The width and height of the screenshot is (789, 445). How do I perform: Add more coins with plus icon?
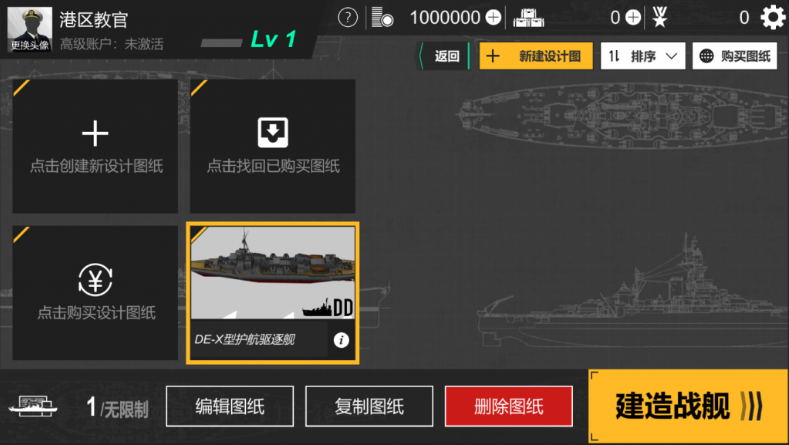(493, 18)
